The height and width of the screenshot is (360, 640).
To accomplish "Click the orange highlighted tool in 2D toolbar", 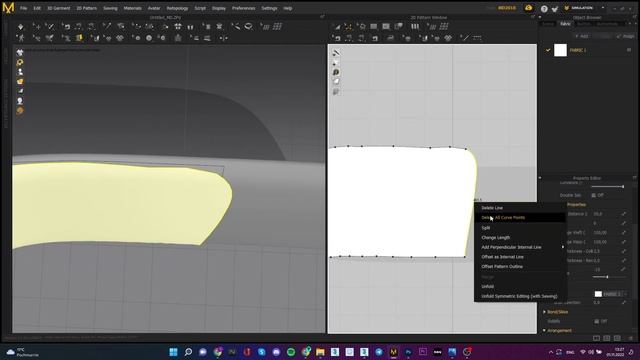I will (x=348, y=27).
